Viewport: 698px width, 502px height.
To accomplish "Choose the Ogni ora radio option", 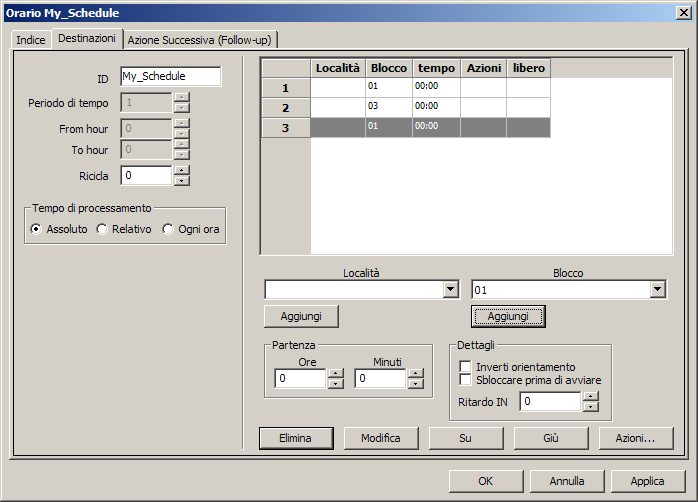I will tap(168, 229).
